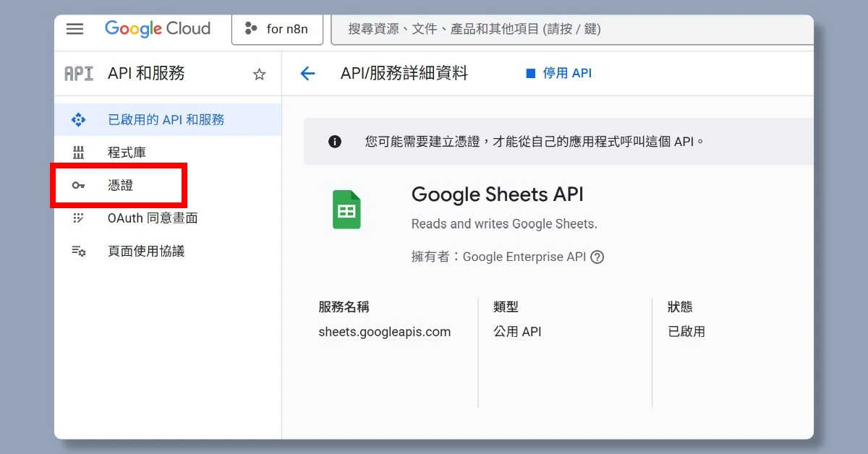
Task: Click the Google Cloud logo
Action: pos(158,29)
